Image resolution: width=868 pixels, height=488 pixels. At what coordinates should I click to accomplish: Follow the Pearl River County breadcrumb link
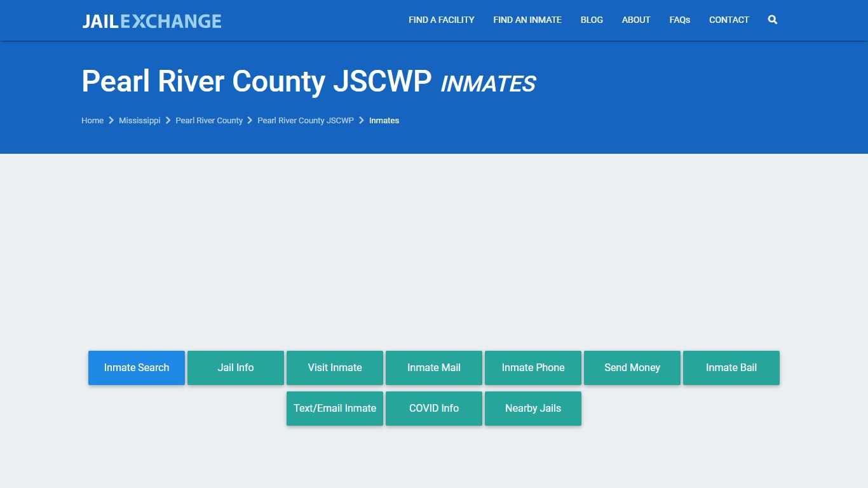(209, 120)
